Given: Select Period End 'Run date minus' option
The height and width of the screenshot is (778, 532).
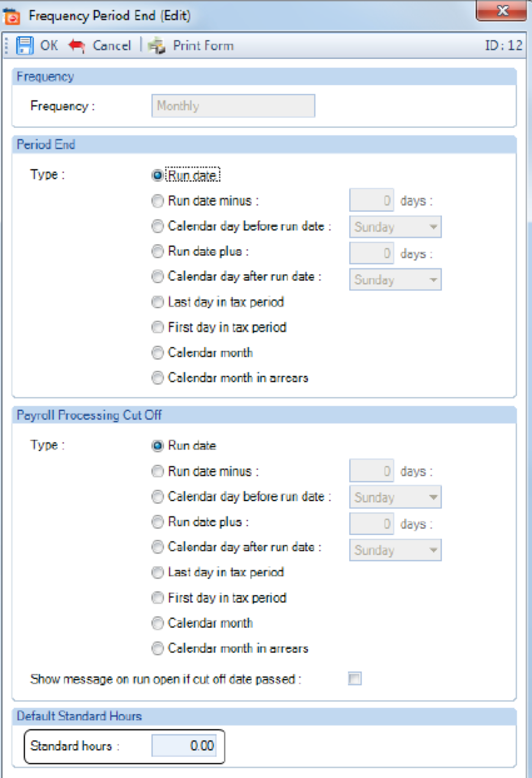Looking at the screenshot, I should [158, 201].
